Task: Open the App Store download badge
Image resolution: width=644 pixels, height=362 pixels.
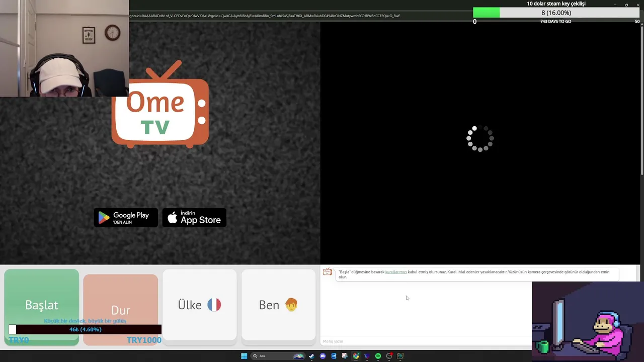Action: pyautogui.click(x=194, y=218)
